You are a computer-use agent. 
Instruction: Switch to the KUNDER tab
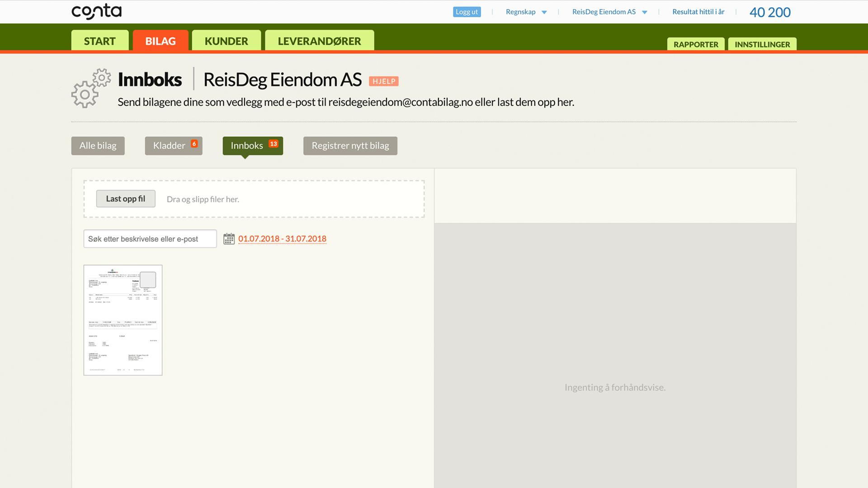pos(226,41)
